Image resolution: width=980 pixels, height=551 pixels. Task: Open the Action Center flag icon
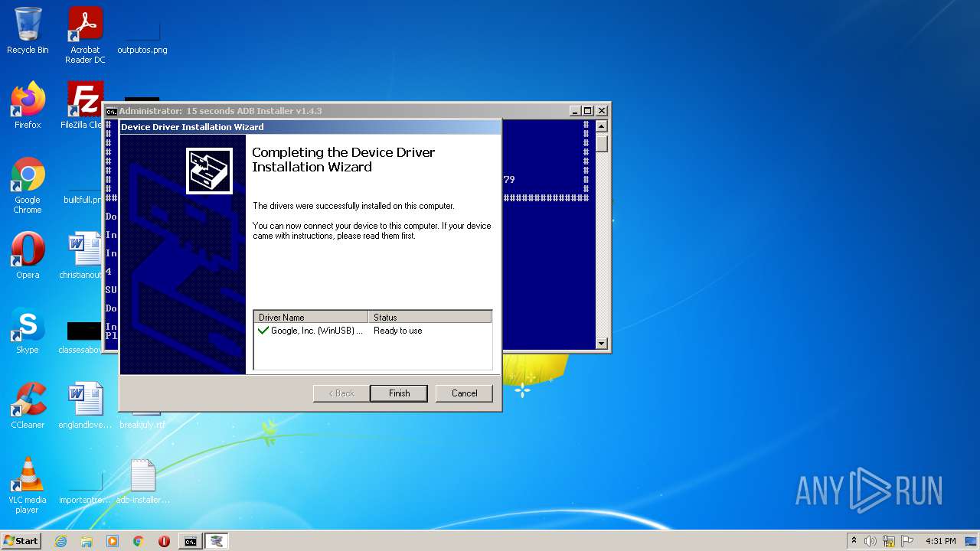(x=907, y=541)
